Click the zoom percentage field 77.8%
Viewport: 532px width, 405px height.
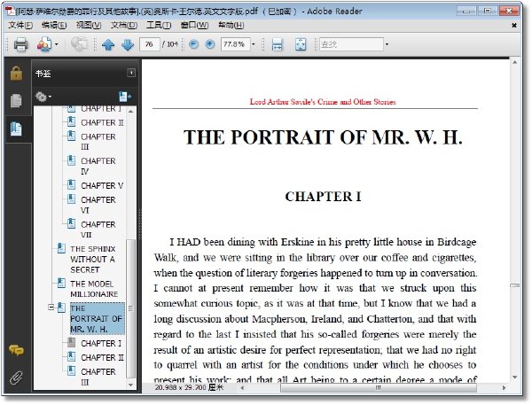[x=236, y=44]
